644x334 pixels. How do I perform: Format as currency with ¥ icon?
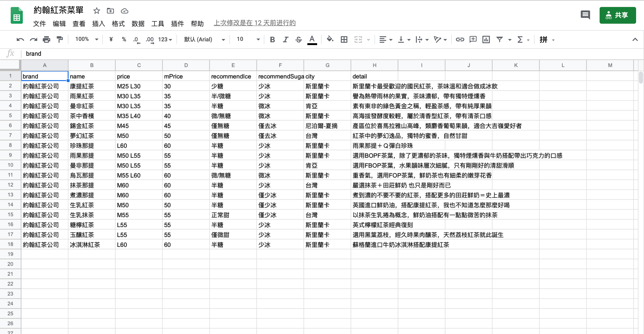tap(111, 39)
